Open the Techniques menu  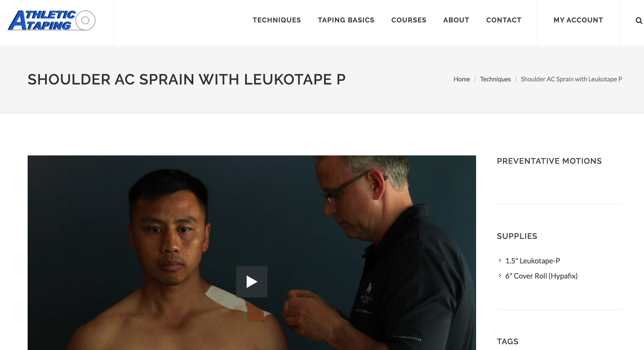click(x=277, y=20)
